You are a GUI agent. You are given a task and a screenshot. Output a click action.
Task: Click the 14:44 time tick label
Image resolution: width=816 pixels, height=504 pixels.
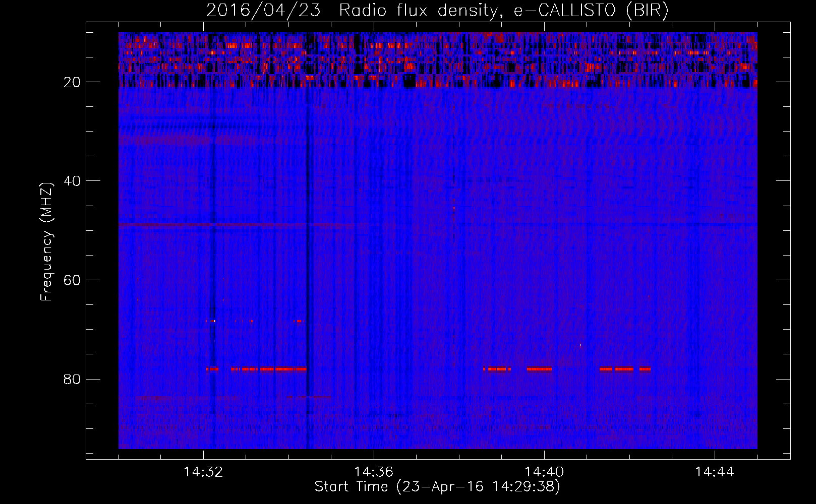[x=715, y=472]
